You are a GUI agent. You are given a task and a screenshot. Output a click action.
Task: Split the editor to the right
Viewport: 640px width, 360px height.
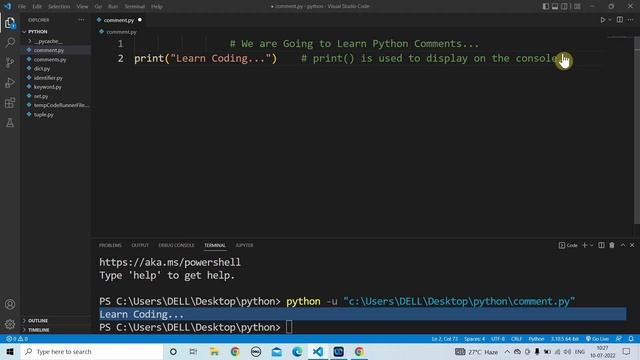620,20
